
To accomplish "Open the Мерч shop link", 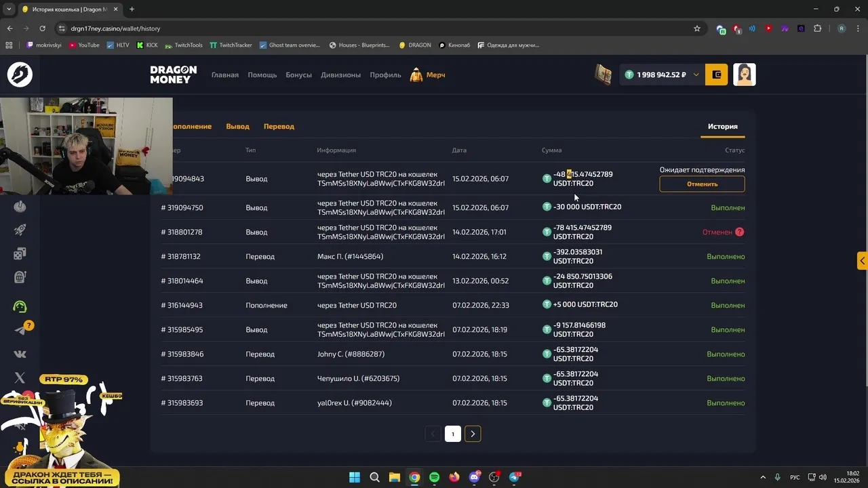I will coord(428,75).
